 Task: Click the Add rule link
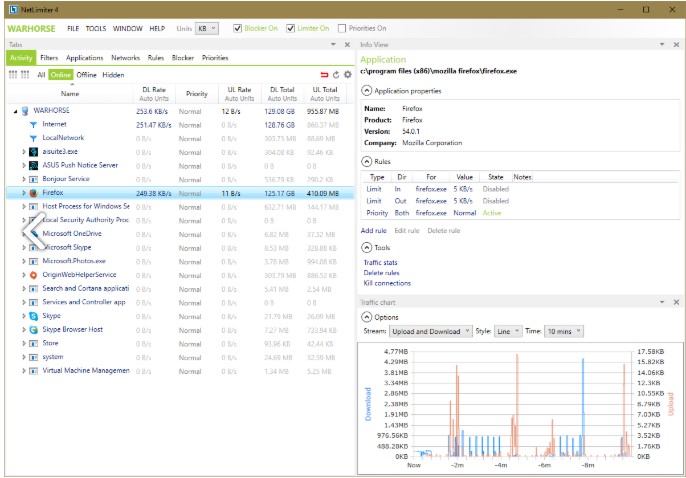[375, 230]
